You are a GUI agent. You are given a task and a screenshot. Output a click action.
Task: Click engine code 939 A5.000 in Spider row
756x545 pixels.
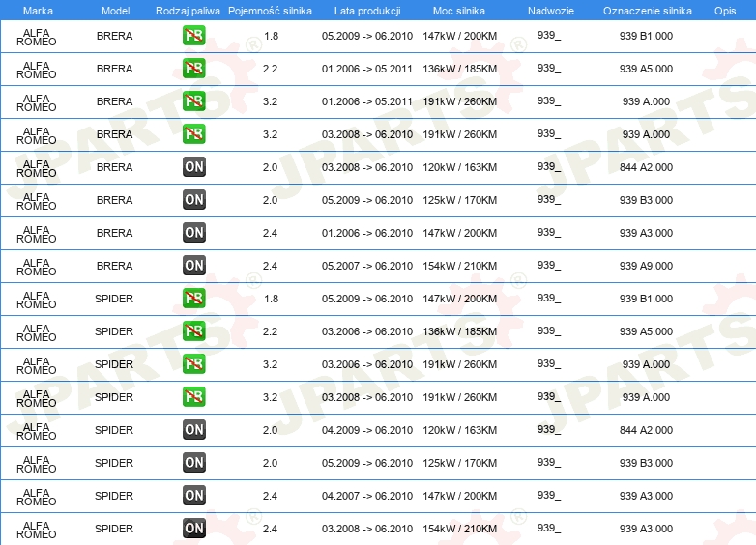(646, 331)
